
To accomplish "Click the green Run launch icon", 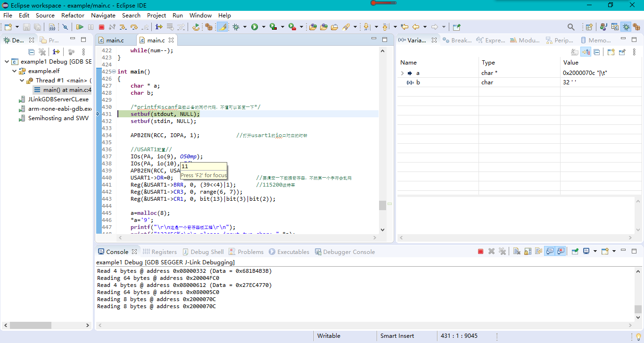I will coord(255,27).
